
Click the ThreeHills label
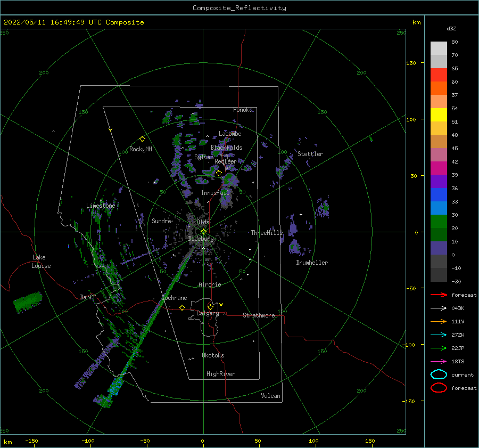coord(267,233)
